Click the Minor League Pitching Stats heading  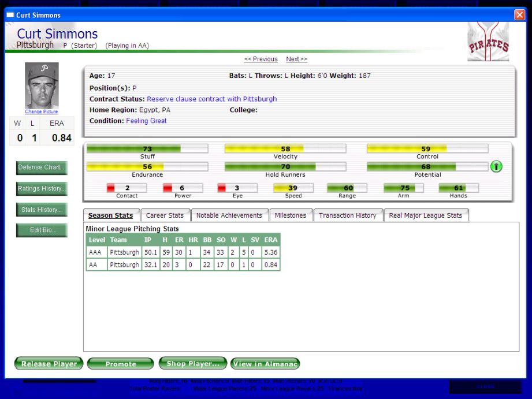[132, 229]
